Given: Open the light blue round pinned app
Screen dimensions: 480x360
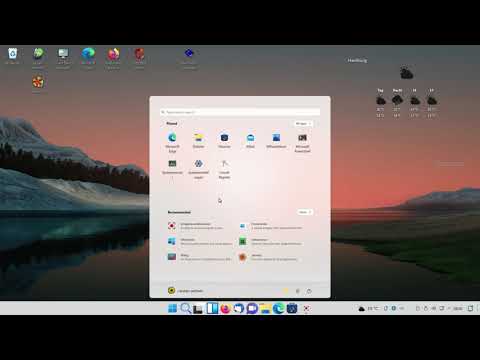Looking at the screenshot, I should coord(250,140).
